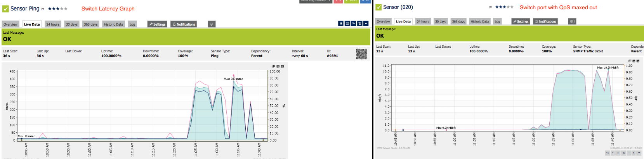Toggle the green status checkbox for Sensor Ping

coord(5,9)
